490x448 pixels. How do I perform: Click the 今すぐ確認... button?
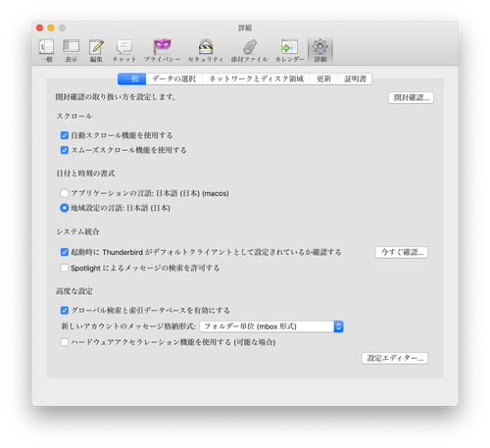point(402,252)
